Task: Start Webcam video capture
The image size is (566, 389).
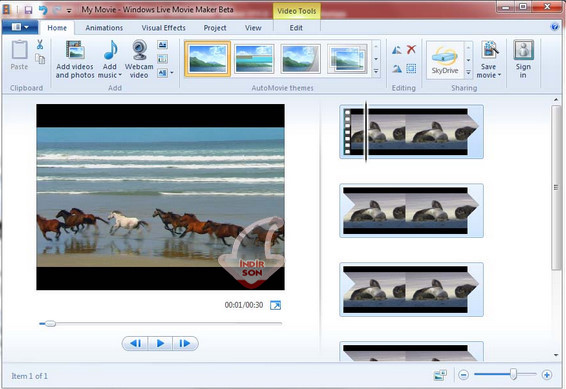Action: point(139,60)
